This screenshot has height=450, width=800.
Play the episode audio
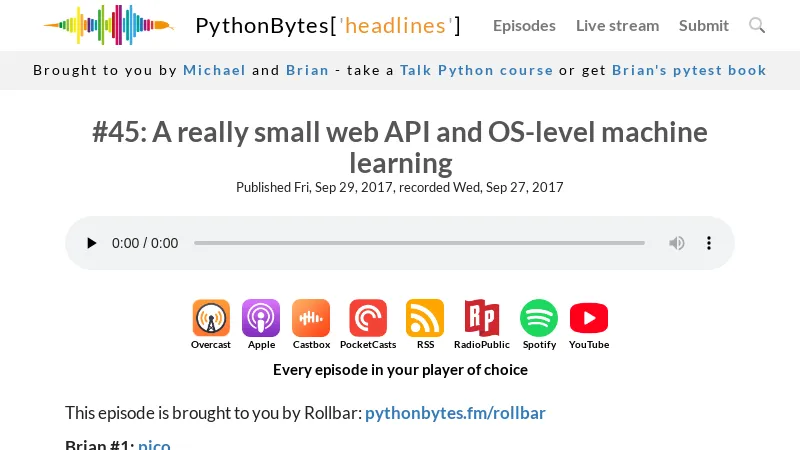coord(92,243)
